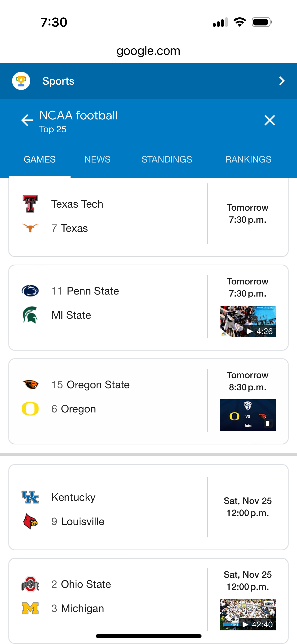Tap the Penn State Nittany Lions logo

30,291
